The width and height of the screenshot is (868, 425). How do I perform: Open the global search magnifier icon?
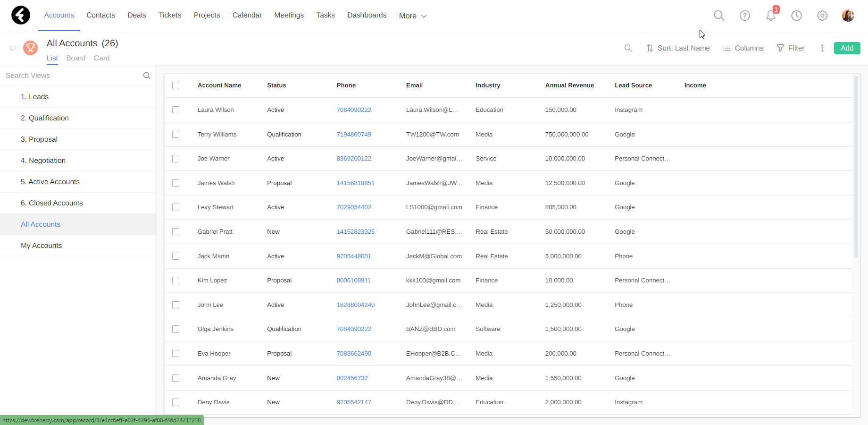(x=719, y=16)
